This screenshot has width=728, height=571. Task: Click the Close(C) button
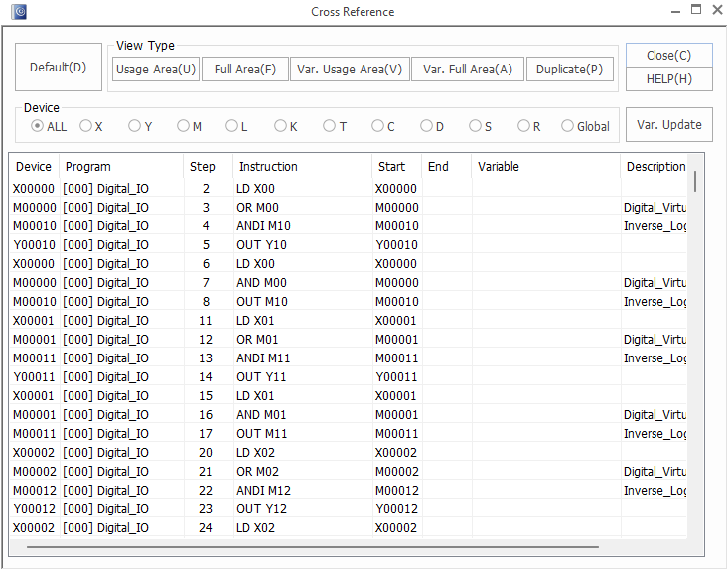click(668, 56)
